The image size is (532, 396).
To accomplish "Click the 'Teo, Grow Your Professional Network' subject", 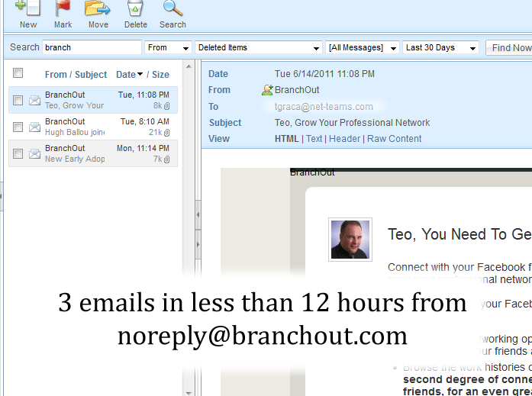I will coord(352,123).
